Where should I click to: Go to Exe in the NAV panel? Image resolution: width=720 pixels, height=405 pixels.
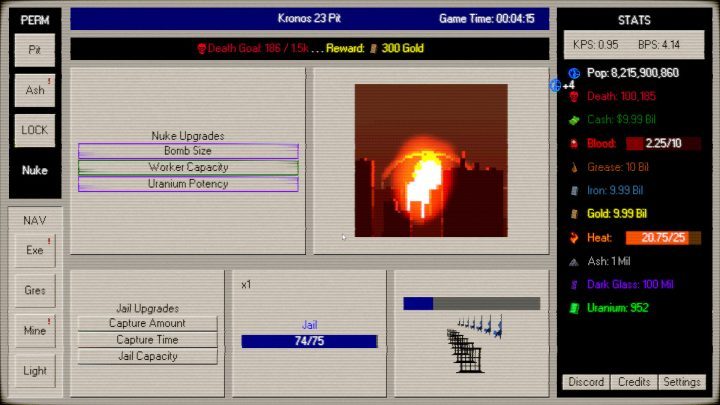pos(35,250)
